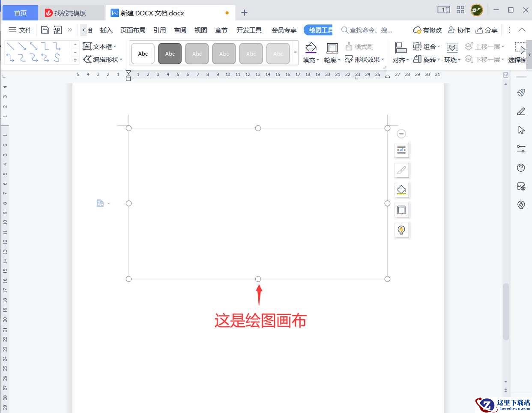
Task: Click 下移一层 send backward
Action: 484,59
